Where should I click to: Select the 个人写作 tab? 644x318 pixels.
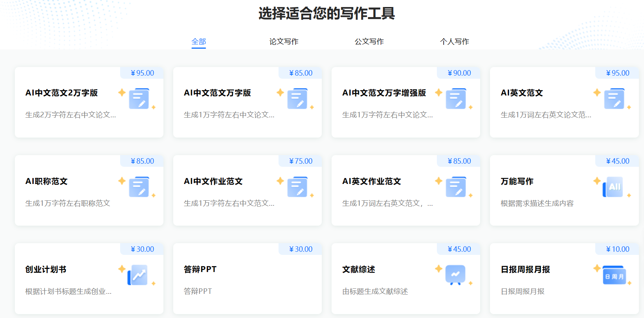point(454,42)
